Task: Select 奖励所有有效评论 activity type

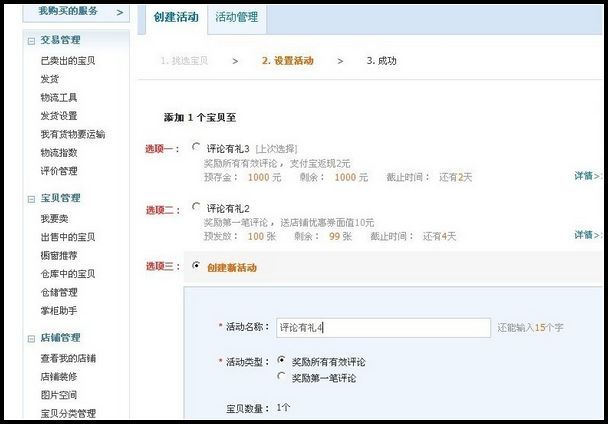Action: click(x=282, y=360)
